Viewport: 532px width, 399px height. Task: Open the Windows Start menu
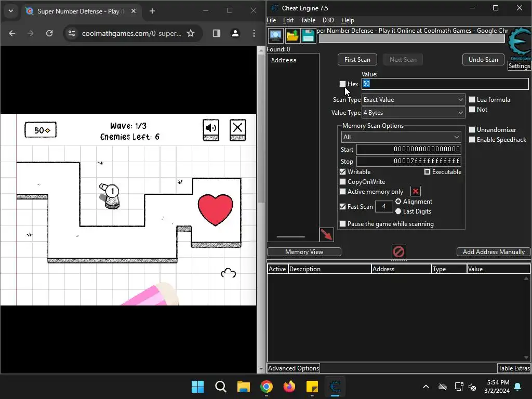(197, 387)
